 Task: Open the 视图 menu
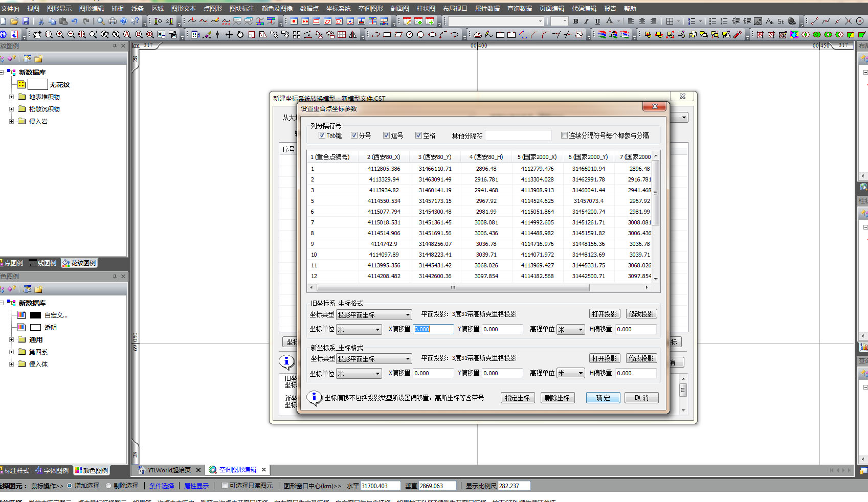tap(33, 9)
